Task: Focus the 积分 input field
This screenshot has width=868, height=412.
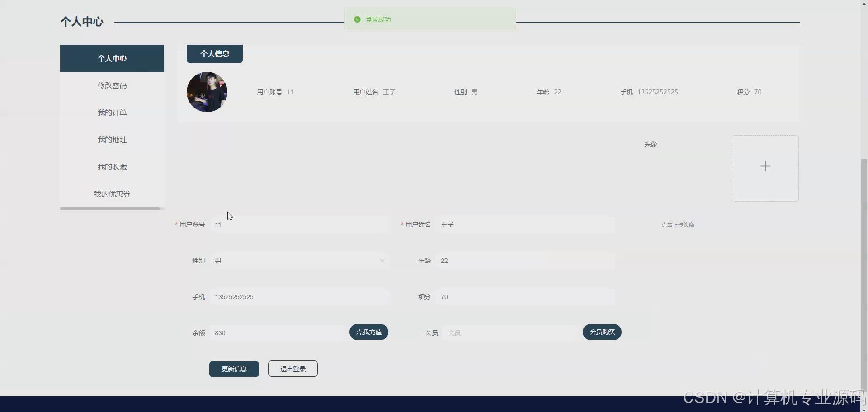Action: pos(525,297)
